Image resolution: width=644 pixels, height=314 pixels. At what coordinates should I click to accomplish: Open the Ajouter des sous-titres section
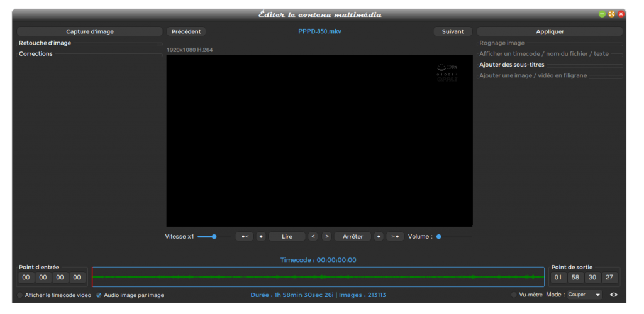point(512,65)
